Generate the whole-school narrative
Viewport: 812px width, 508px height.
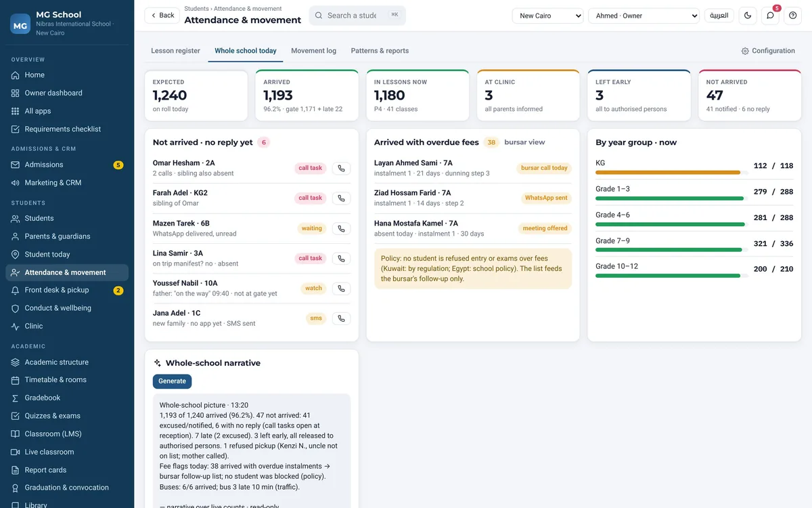pyautogui.click(x=172, y=381)
